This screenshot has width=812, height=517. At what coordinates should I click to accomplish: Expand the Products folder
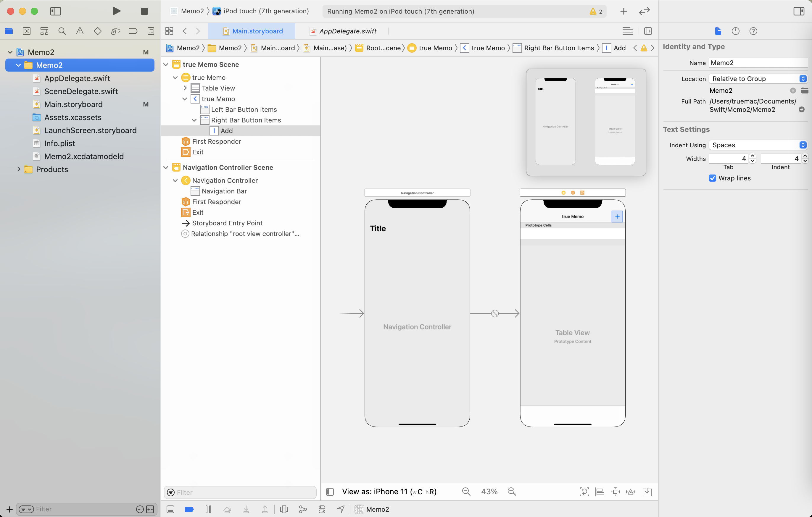[19, 169]
